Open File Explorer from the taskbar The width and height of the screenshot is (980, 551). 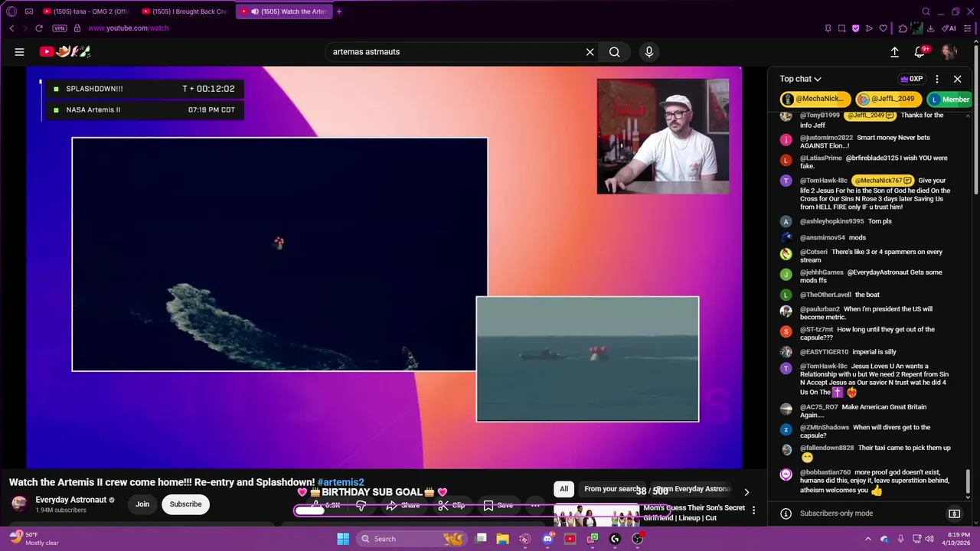coord(502,539)
